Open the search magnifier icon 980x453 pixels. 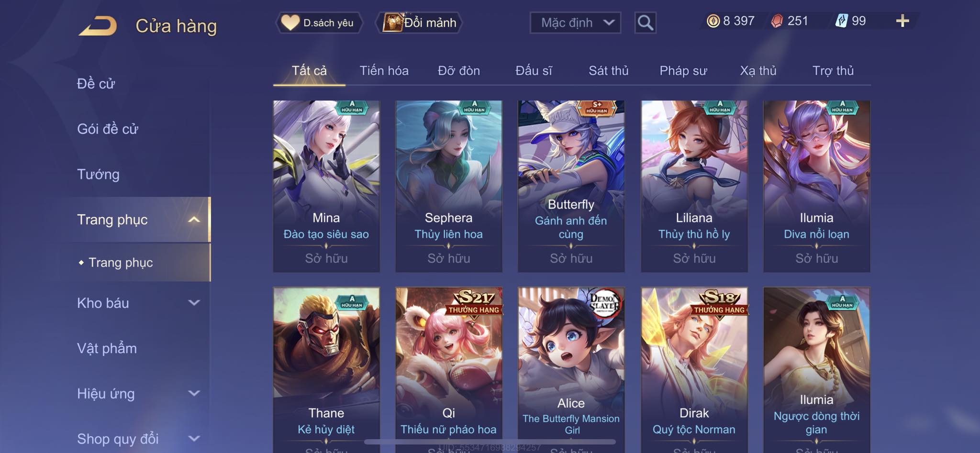click(645, 22)
